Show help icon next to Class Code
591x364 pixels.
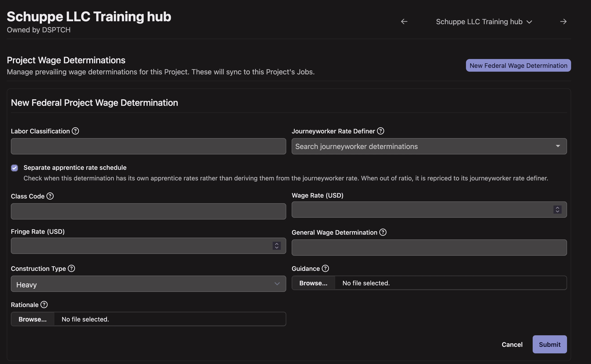tap(50, 196)
